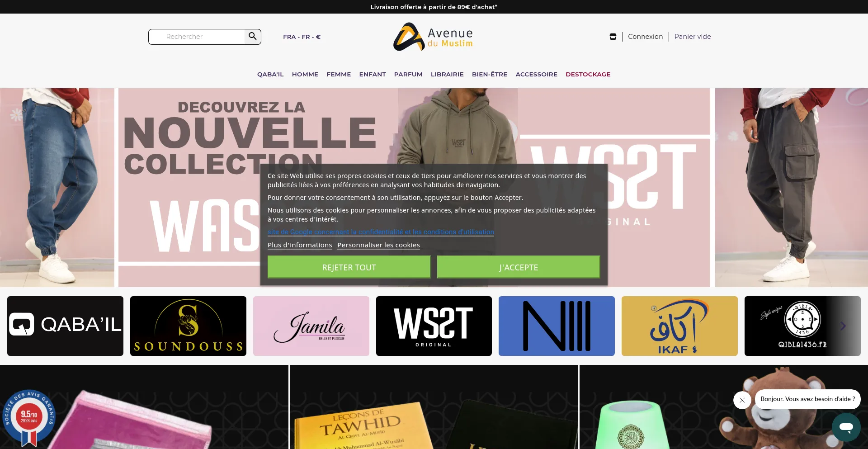Click the Connexion link
868x449 pixels.
coord(645,37)
